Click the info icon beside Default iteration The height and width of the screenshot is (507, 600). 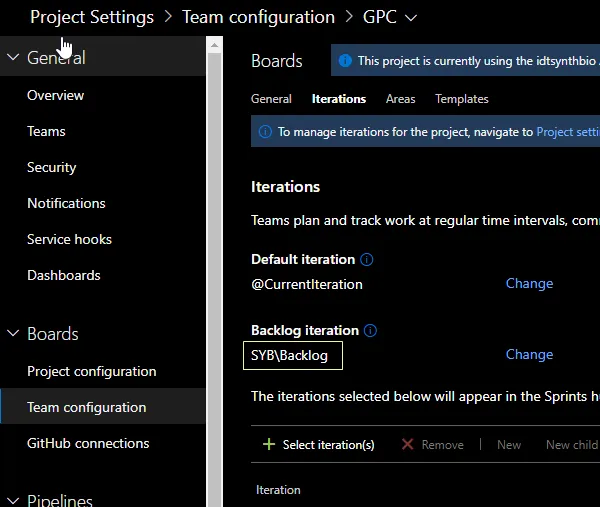367,260
